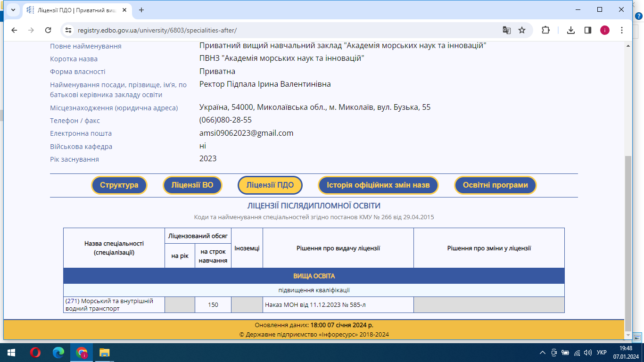This screenshot has height=362, width=644.
Task: Expand tab search dropdown arrow
Action: [x=13, y=10]
